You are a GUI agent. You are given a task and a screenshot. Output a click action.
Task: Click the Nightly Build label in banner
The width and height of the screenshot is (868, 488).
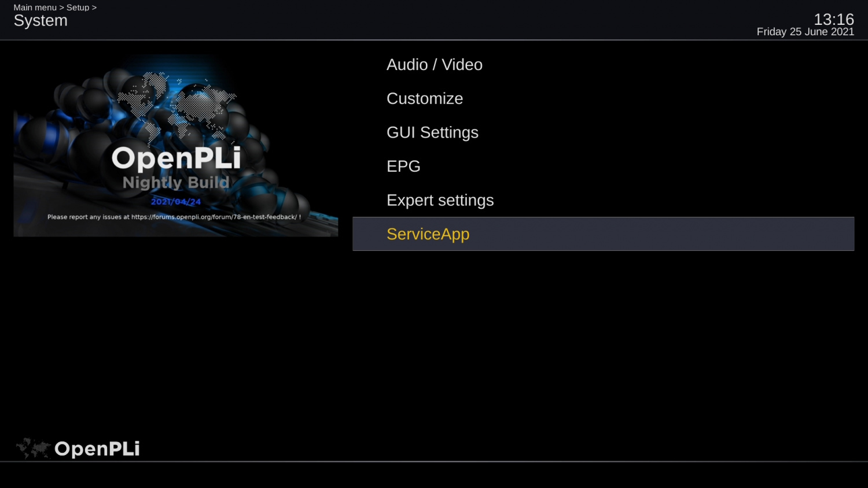[x=176, y=183]
